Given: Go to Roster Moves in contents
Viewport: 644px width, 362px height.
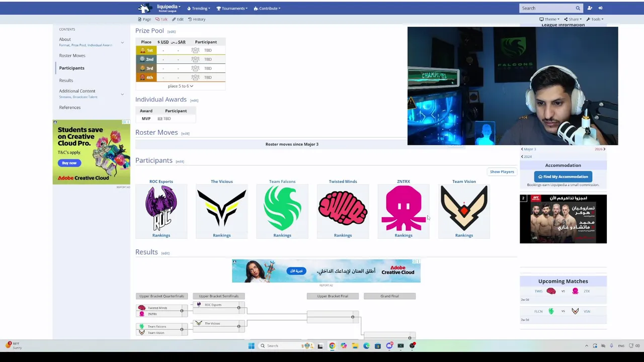Looking at the screenshot, I should pyautogui.click(x=72, y=55).
